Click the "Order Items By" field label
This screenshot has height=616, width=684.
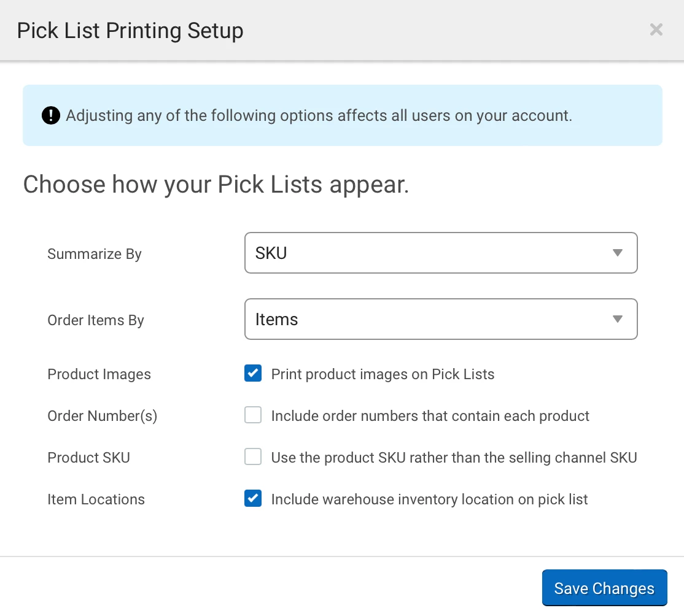pyautogui.click(x=96, y=320)
